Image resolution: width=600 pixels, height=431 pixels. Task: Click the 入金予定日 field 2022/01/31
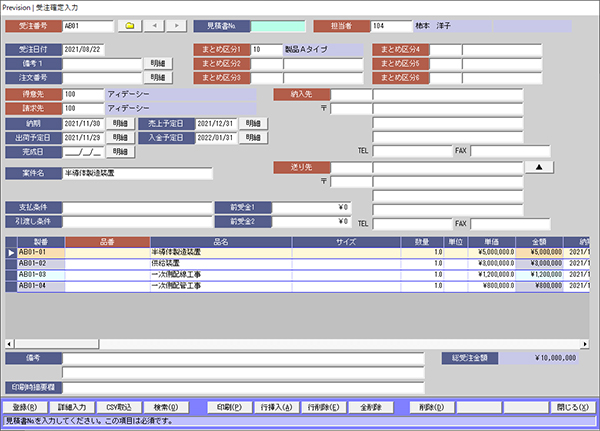(216, 137)
